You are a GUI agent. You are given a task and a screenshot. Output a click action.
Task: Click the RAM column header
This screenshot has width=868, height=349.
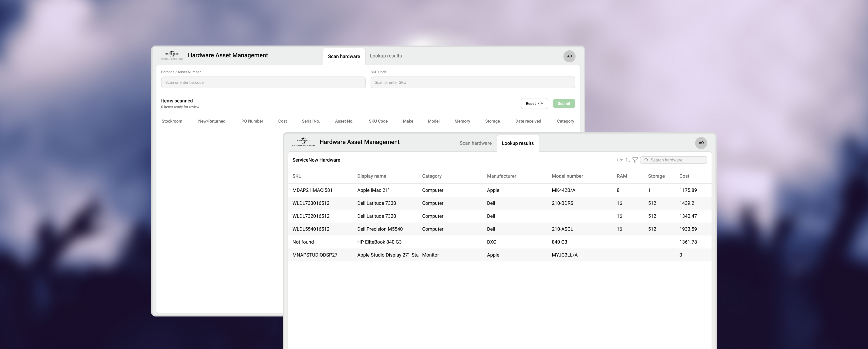(622, 176)
